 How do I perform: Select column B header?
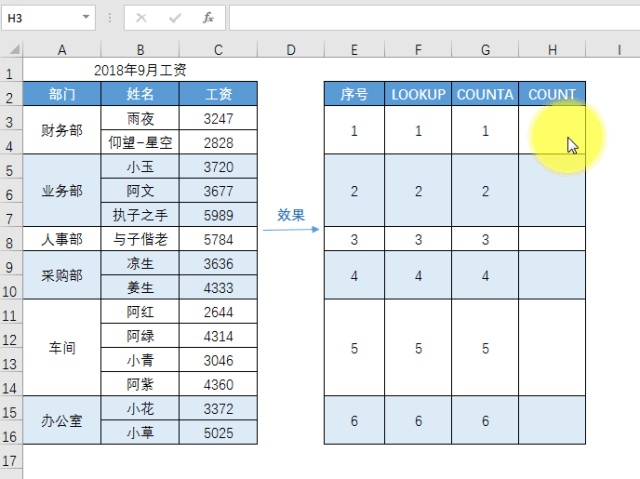pos(140,50)
